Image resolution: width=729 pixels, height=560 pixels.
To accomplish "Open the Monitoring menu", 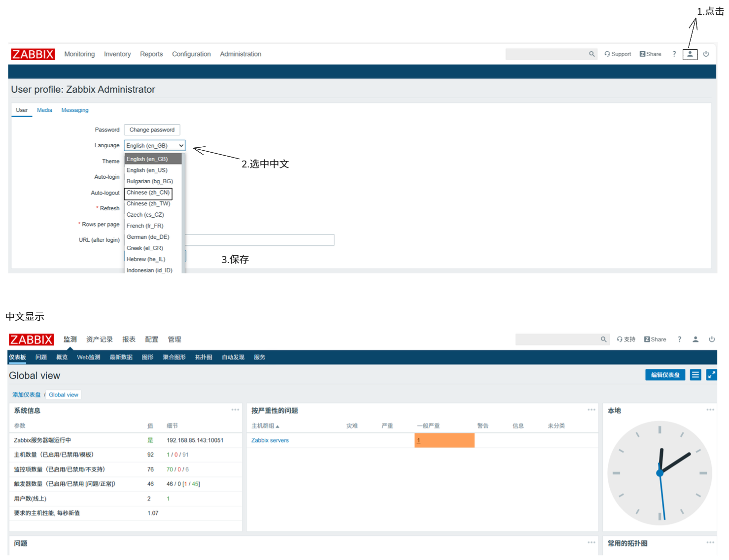I will (79, 54).
